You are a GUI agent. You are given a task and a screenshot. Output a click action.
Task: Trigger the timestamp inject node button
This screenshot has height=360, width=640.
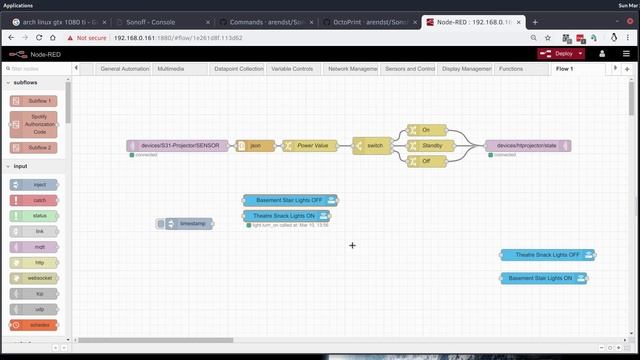click(160, 224)
